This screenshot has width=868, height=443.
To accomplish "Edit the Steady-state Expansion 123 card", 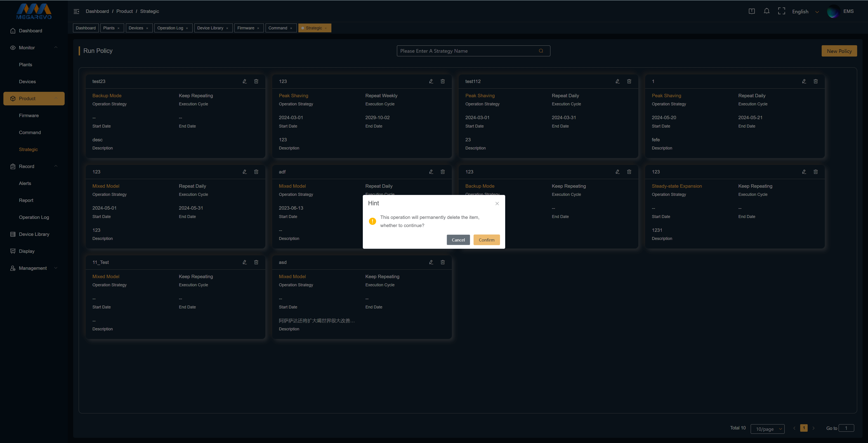I will (804, 172).
